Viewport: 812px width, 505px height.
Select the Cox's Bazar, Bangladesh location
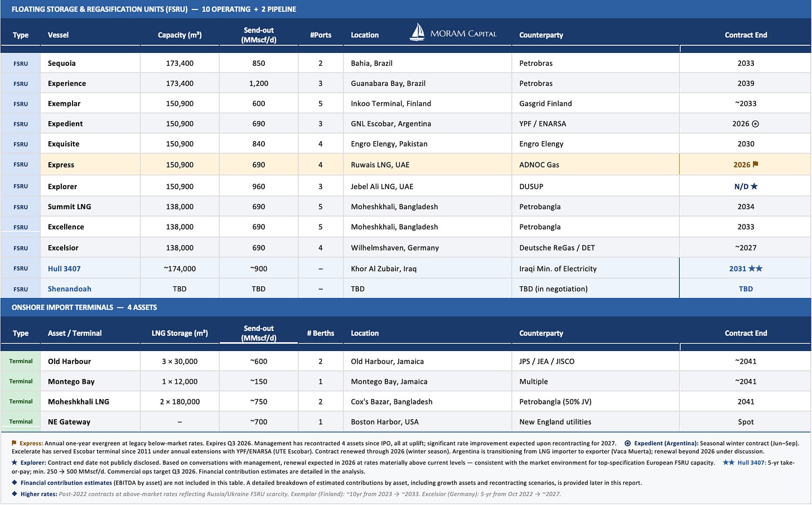click(391, 401)
